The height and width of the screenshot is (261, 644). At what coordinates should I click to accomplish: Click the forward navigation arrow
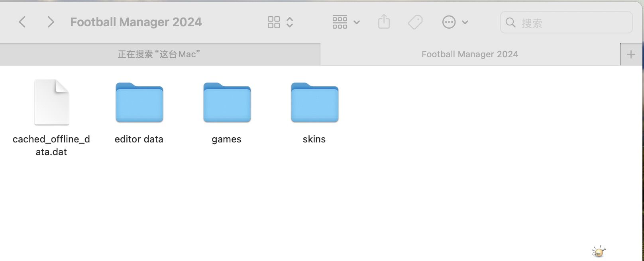(x=50, y=22)
